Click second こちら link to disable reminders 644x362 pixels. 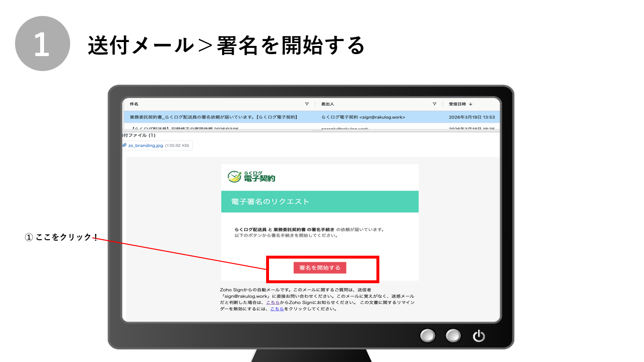(277, 308)
